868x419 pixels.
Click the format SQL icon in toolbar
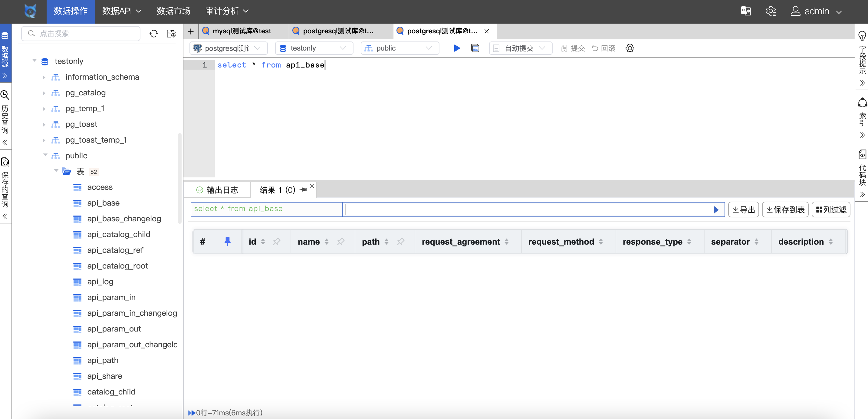(x=475, y=48)
